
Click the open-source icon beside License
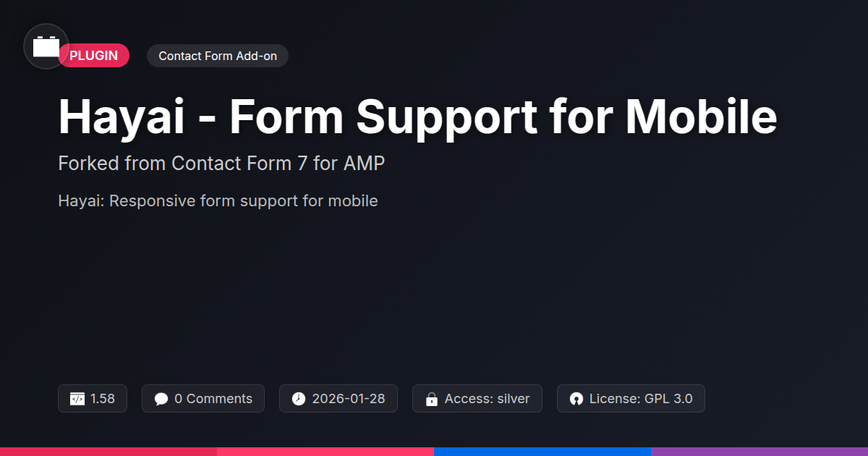[576, 399]
